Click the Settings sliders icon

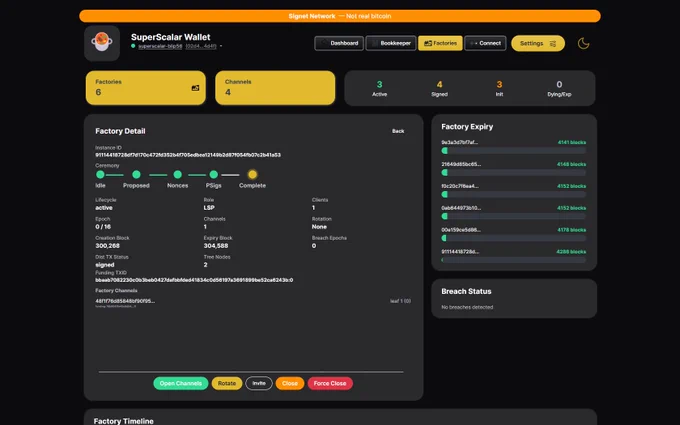pos(552,43)
